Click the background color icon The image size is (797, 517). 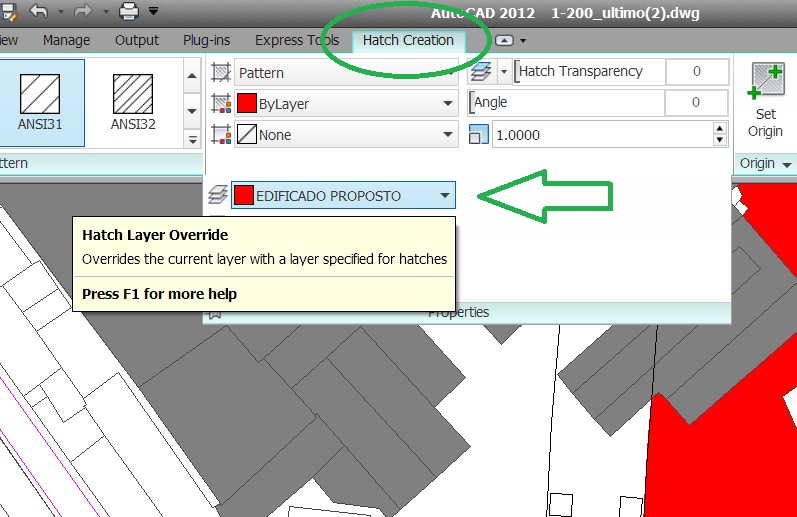221,135
